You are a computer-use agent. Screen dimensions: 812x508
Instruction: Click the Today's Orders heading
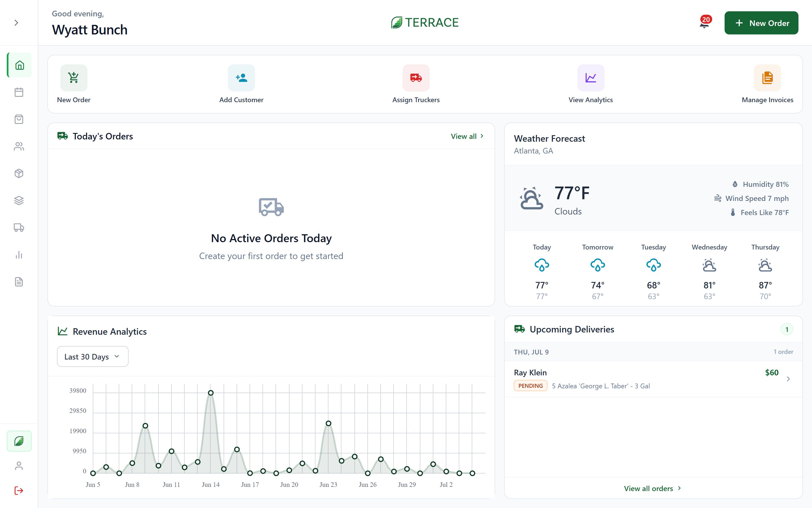(103, 136)
